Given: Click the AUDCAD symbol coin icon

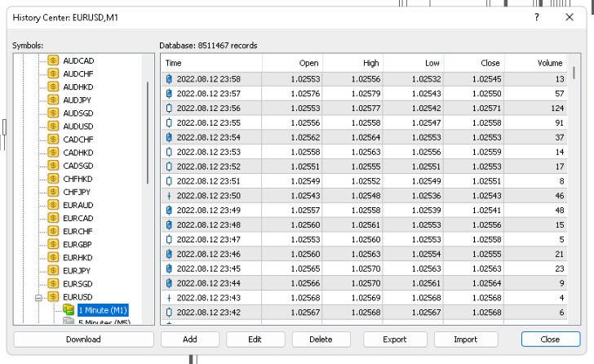Looking at the screenshot, I should coord(53,60).
